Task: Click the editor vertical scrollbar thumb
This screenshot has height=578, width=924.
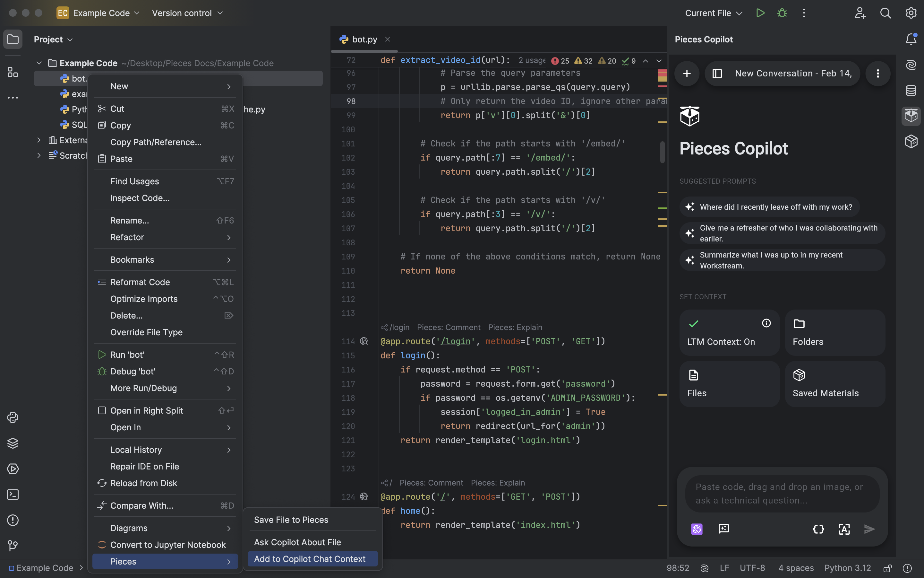Action: click(x=663, y=152)
